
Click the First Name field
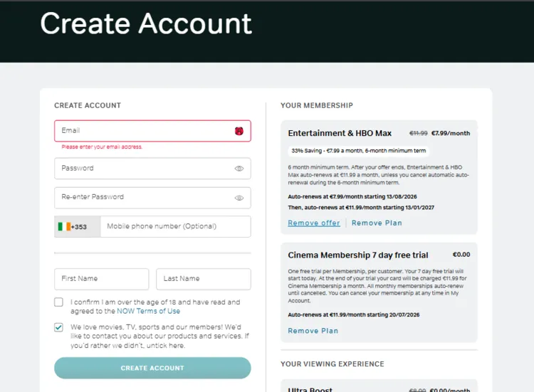pyautogui.click(x=102, y=279)
